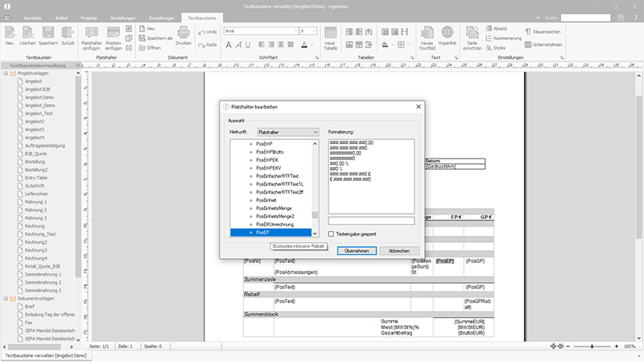
Task: Insert a neue Tabelle
Action: point(331,38)
